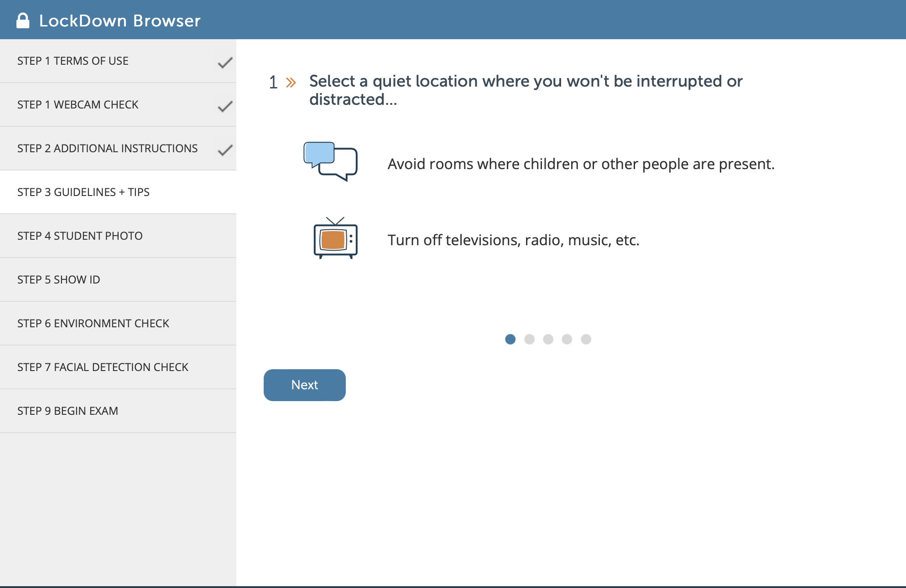Click the Next button
This screenshot has width=906, height=588.
pyautogui.click(x=305, y=385)
